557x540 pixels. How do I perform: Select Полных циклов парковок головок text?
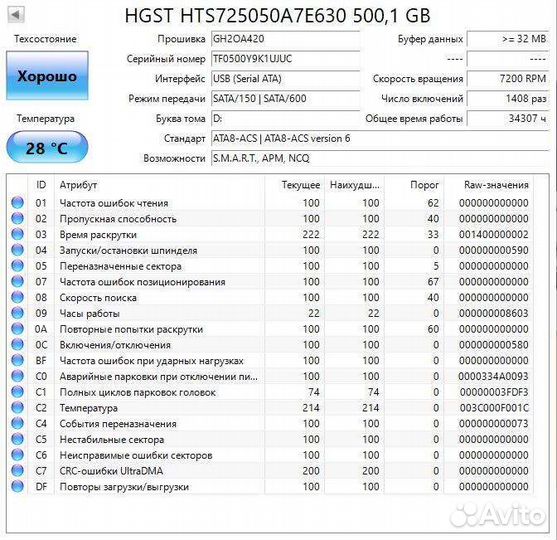pyautogui.click(x=137, y=392)
